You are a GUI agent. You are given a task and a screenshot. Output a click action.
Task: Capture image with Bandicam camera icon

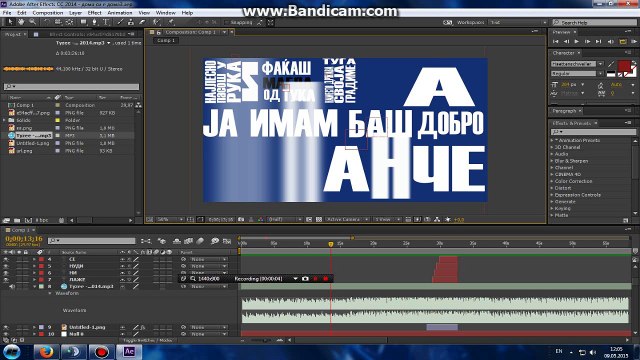coord(305,278)
